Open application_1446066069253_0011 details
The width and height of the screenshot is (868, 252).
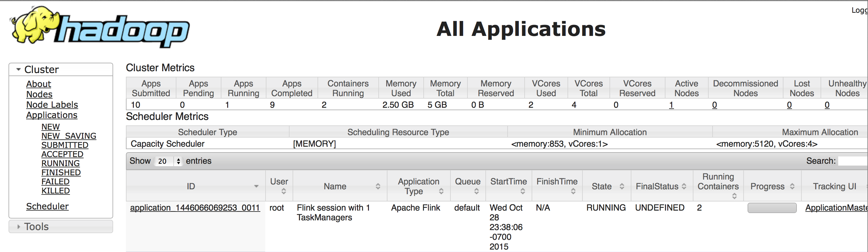(195, 208)
